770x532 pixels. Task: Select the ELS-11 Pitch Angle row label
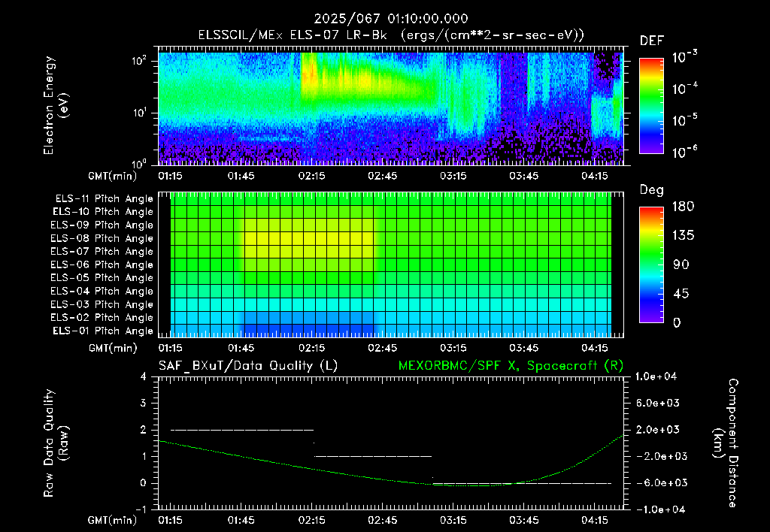[104, 199]
